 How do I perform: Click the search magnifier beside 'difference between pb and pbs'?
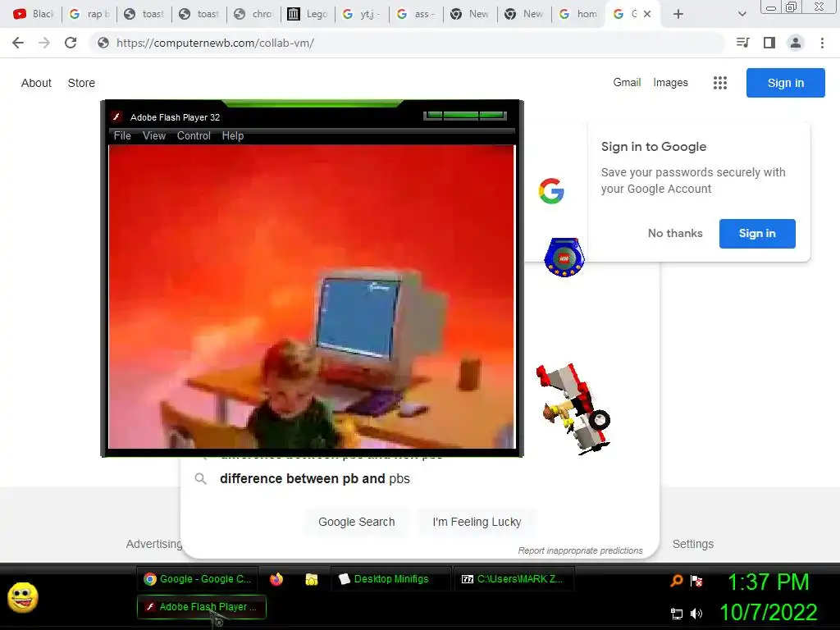pyautogui.click(x=200, y=478)
